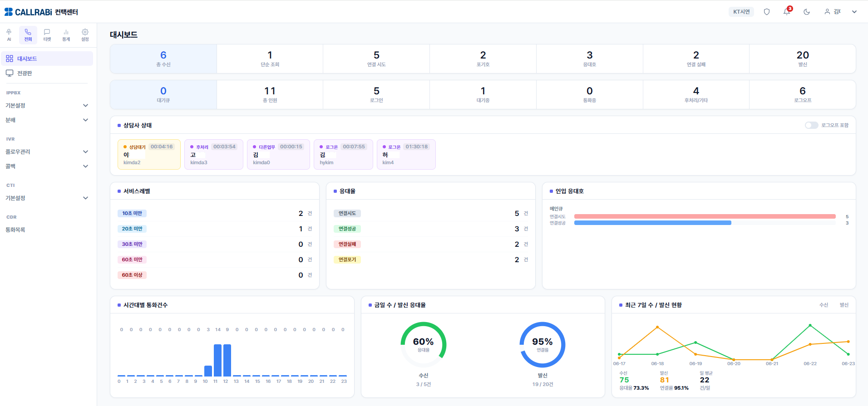Expand the IPPBX 기본설정 menu

point(47,105)
